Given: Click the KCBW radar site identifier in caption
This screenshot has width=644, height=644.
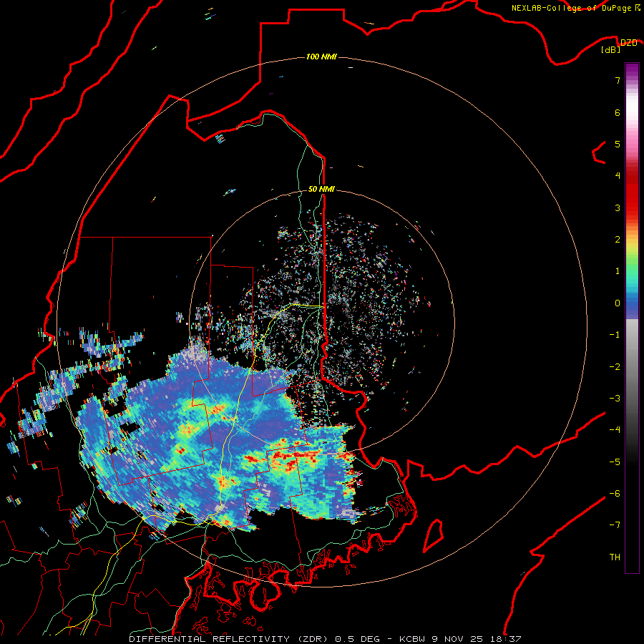Looking at the screenshot, I should (x=414, y=639).
